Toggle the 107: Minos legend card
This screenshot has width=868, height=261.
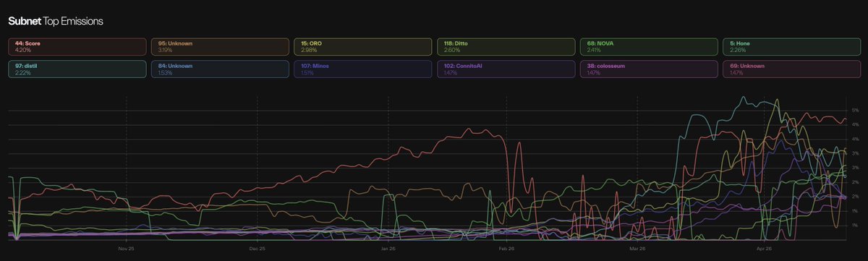pyautogui.click(x=364, y=69)
